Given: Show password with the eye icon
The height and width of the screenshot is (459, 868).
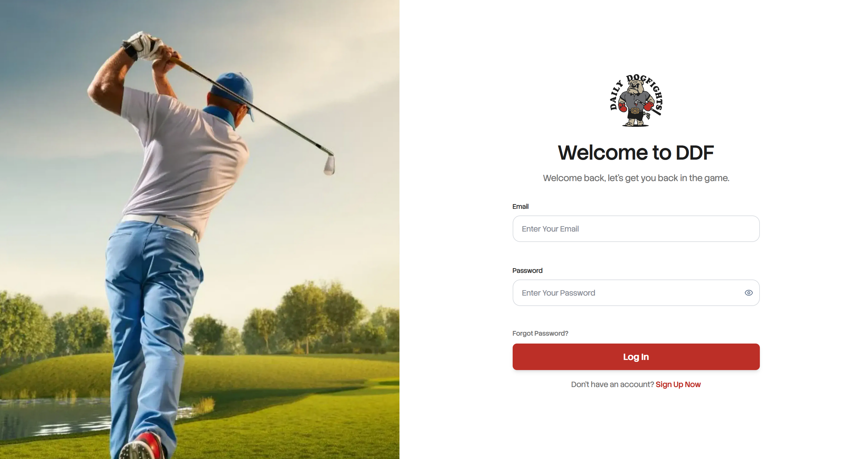Looking at the screenshot, I should [749, 293].
